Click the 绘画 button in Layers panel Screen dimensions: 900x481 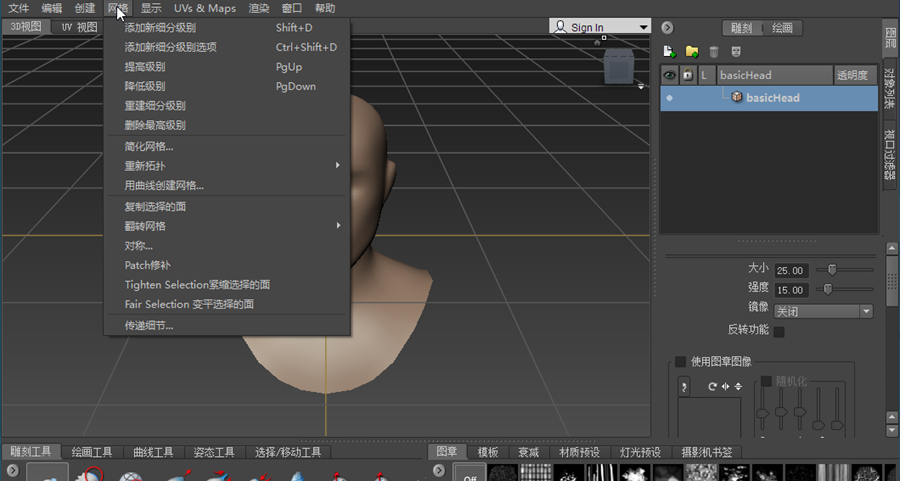782,28
